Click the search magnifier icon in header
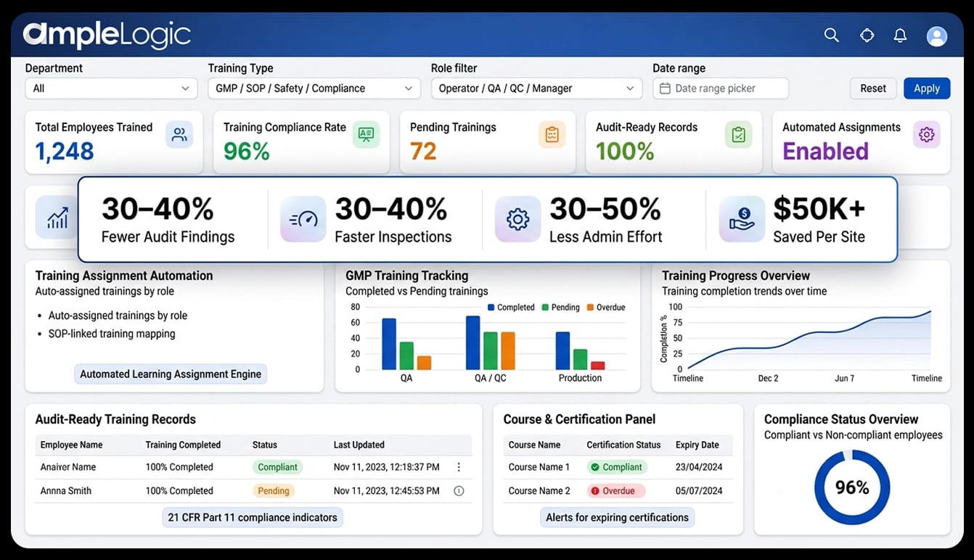The width and height of the screenshot is (974, 560). point(832,35)
